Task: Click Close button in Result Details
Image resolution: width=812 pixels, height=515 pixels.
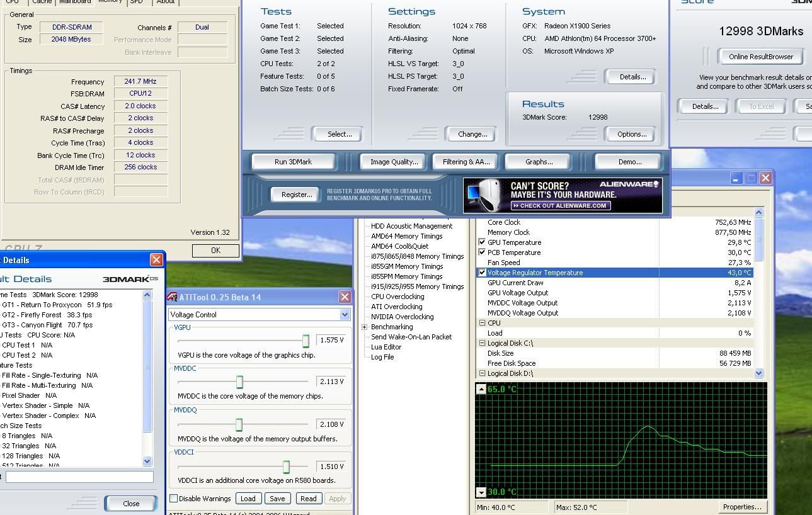Action: pos(131,504)
